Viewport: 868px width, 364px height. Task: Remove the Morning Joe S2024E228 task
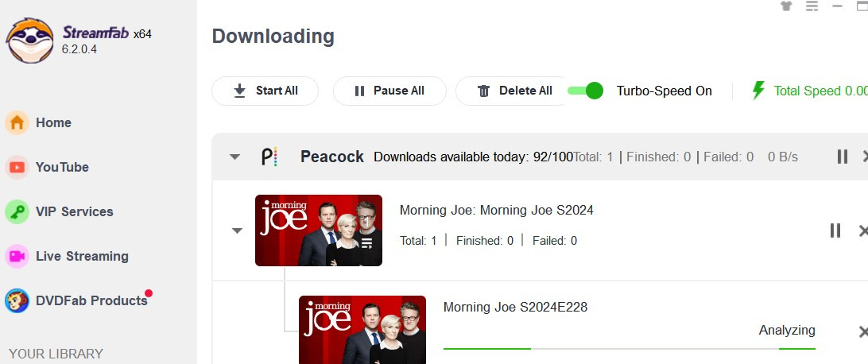pos(863,332)
